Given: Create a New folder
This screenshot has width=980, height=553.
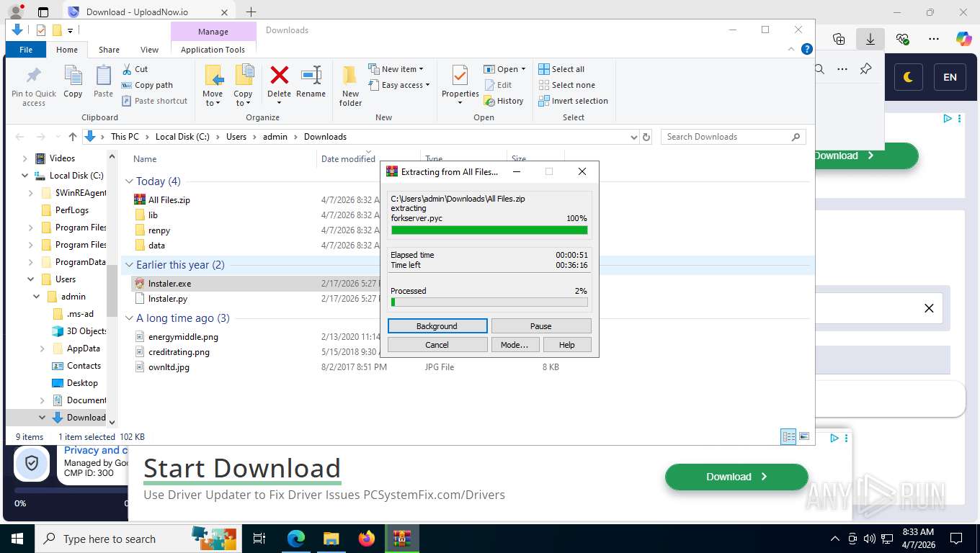Looking at the screenshot, I should (x=350, y=85).
